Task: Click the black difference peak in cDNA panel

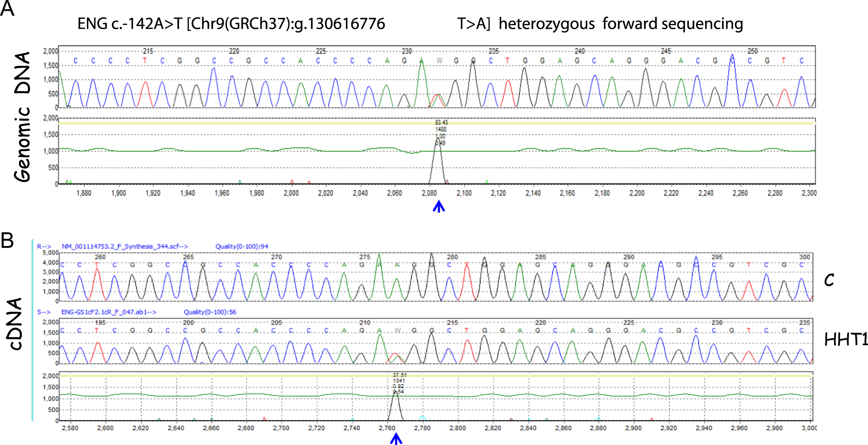Action: coord(395,406)
